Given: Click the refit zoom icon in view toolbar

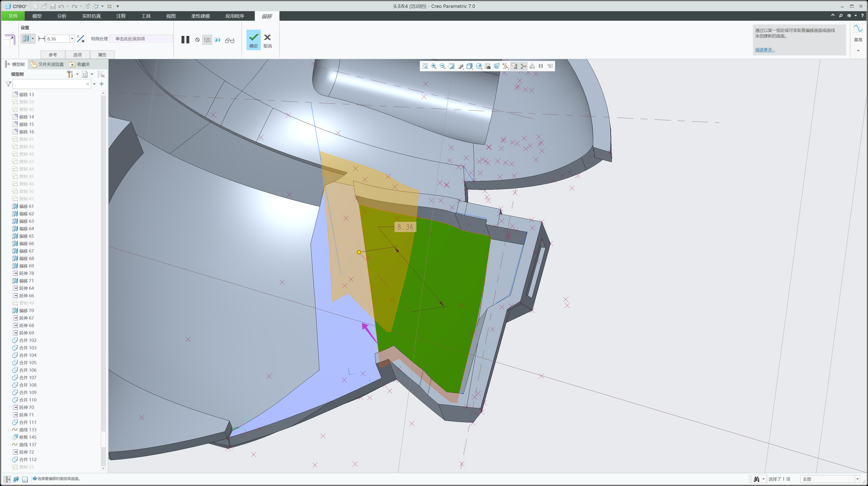Looking at the screenshot, I should click(x=425, y=66).
